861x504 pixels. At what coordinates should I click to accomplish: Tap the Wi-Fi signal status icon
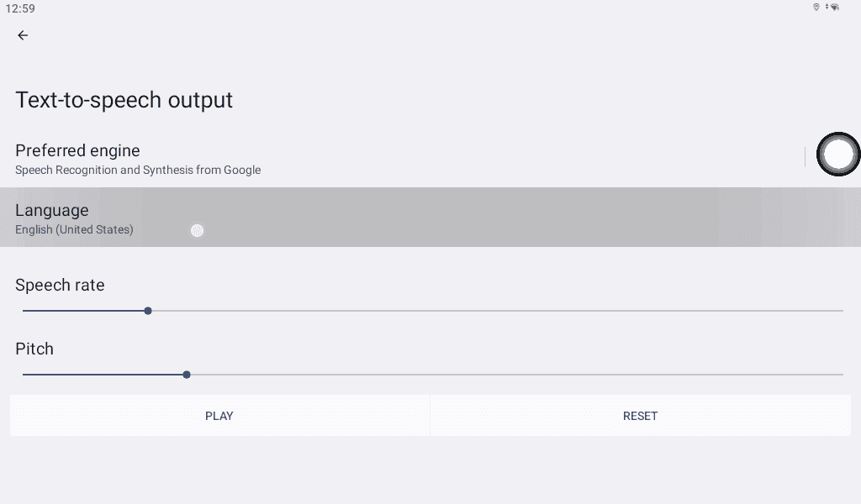click(834, 7)
